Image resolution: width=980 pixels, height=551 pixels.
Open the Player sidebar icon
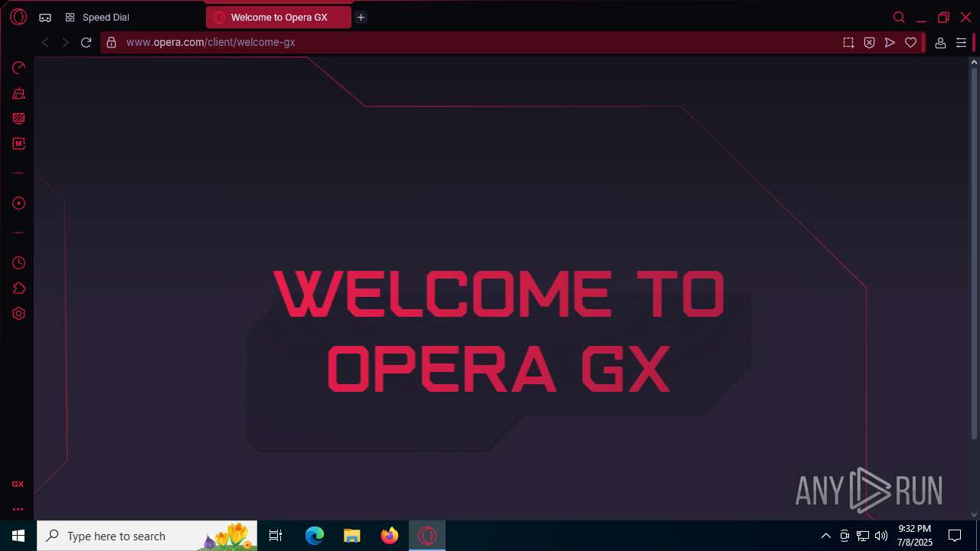click(18, 203)
